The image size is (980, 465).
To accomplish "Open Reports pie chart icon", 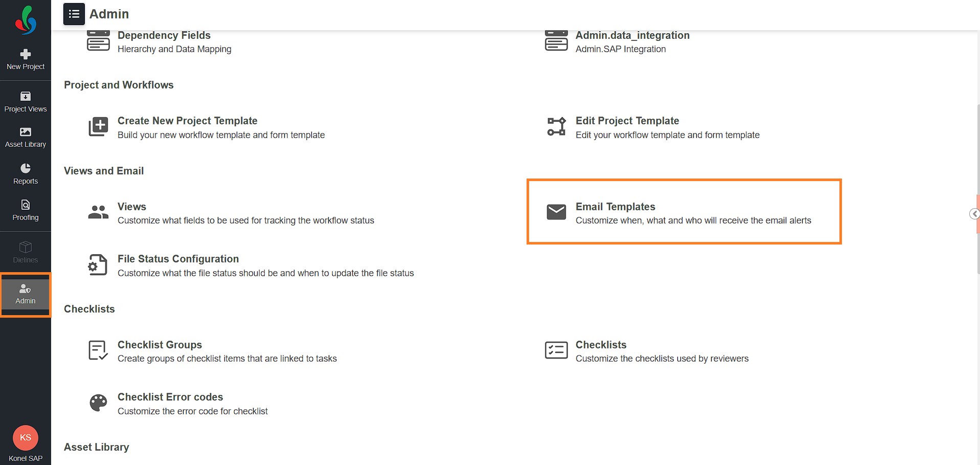I will [x=26, y=168].
